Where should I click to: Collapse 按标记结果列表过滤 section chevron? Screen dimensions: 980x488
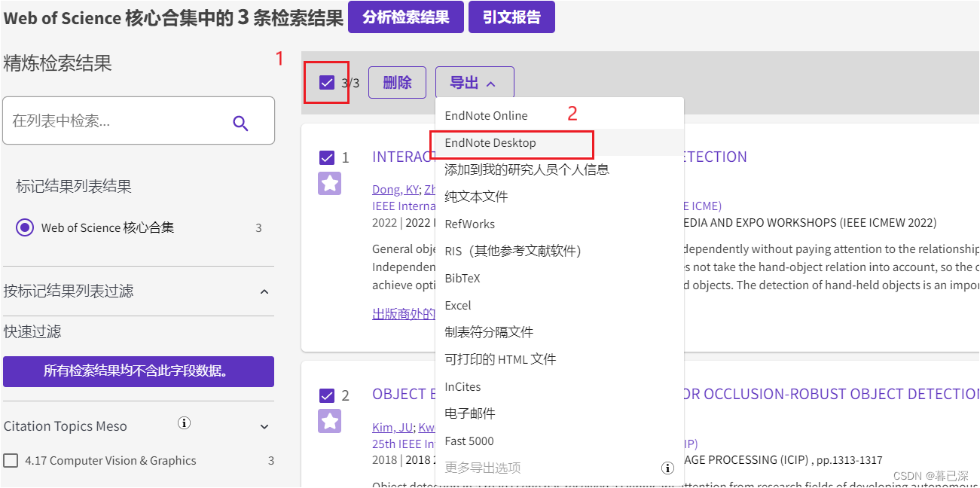[264, 291]
